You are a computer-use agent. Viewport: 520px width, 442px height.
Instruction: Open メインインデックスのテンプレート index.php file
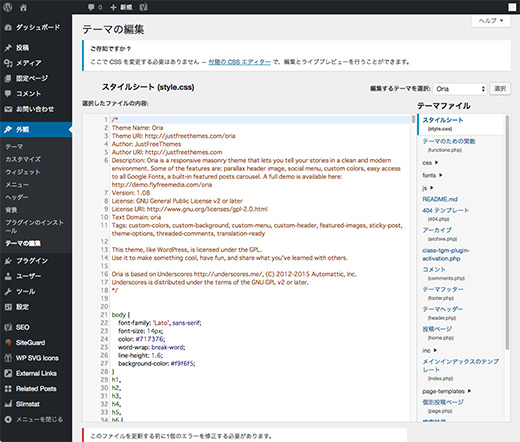point(460,369)
